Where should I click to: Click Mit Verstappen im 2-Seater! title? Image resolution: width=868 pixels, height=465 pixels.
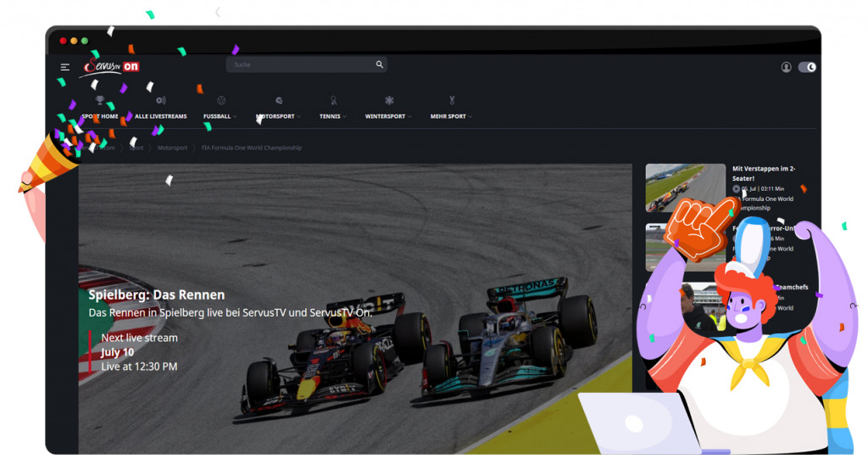(764, 173)
